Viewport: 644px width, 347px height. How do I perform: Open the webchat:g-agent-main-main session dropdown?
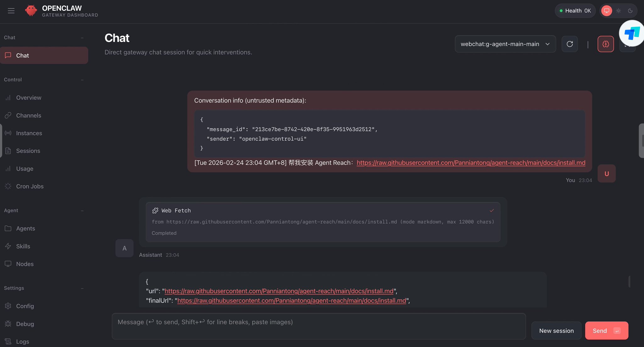coord(505,44)
